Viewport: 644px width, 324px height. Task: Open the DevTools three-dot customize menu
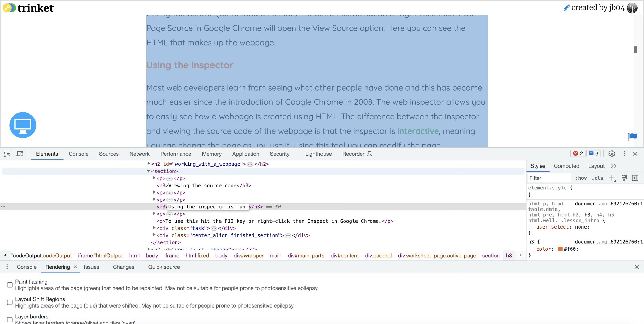(x=624, y=154)
